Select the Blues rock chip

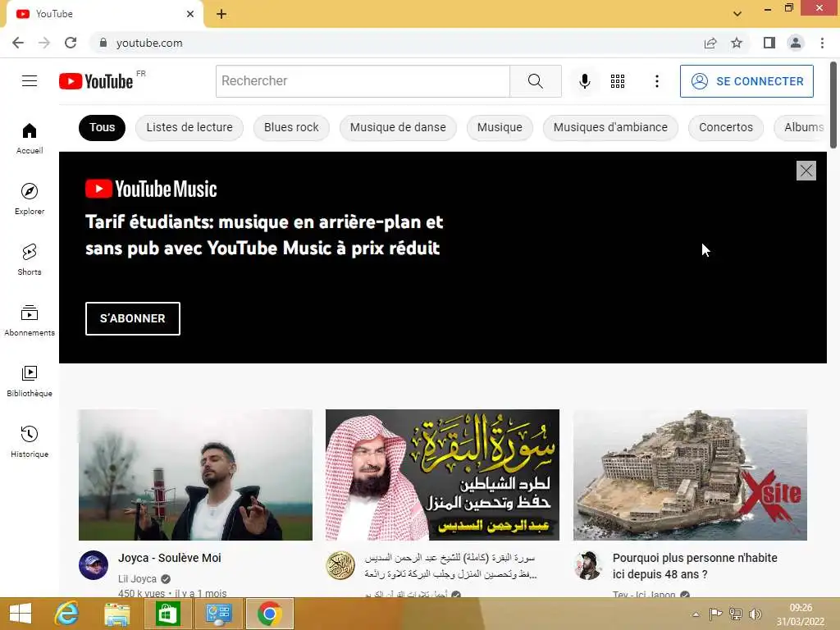click(291, 127)
